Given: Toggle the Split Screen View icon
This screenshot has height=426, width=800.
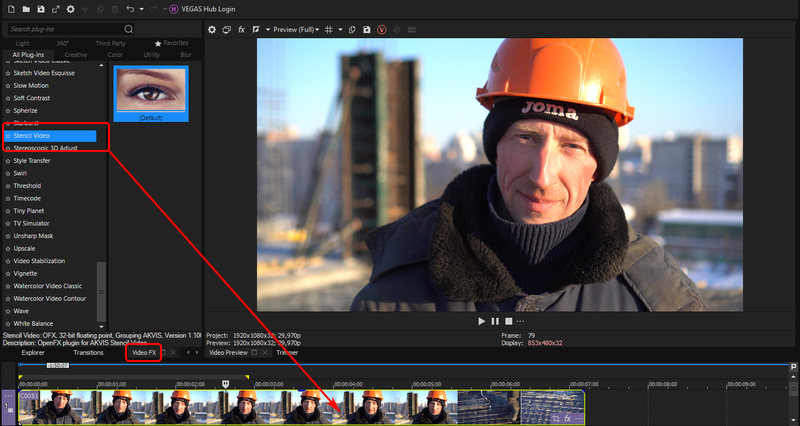Looking at the screenshot, I should click(x=256, y=30).
